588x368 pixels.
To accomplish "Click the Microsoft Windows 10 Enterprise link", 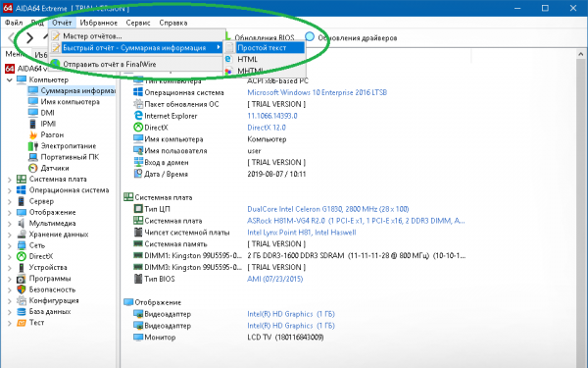I will pos(317,92).
